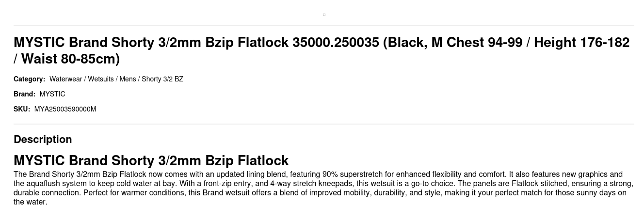644x221 pixels.
Task: Click the MYSTIC brand value
Action: pos(52,94)
